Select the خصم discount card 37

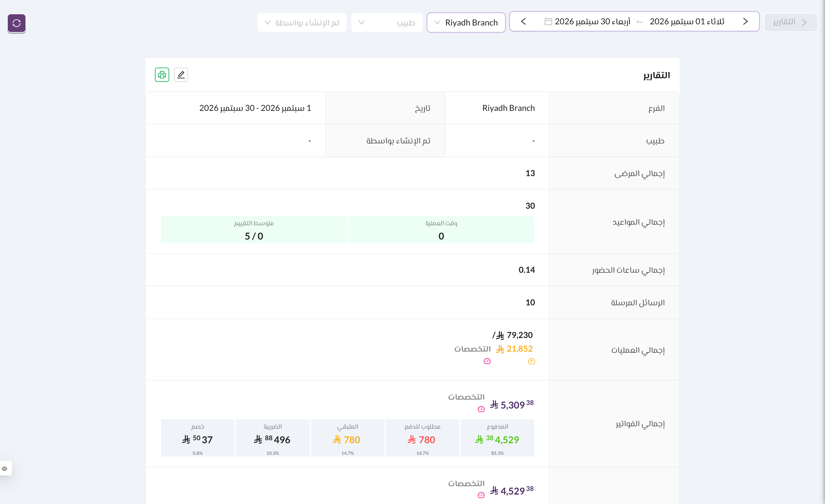pos(198,438)
